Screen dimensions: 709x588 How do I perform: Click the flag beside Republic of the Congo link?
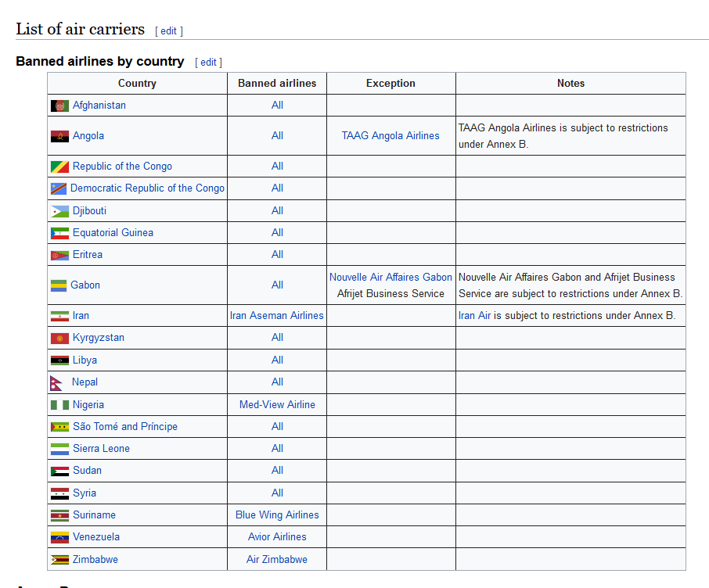pos(59,167)
